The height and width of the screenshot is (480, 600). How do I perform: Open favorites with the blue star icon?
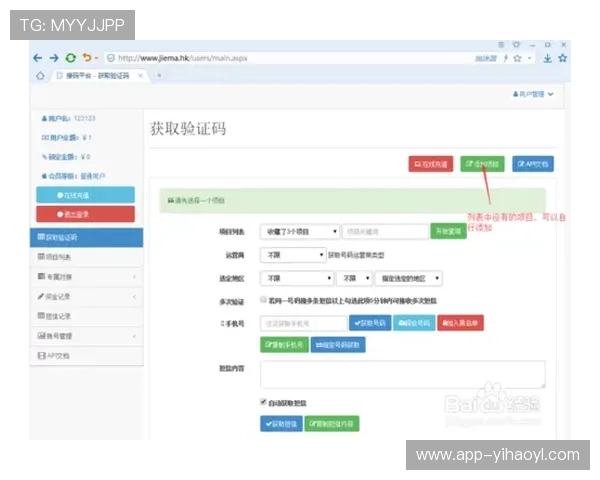point(562,58)
